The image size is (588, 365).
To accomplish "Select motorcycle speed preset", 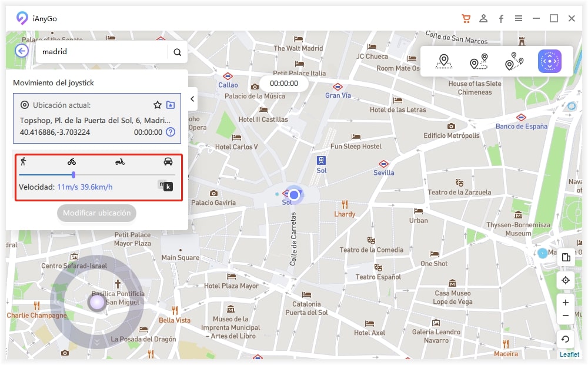I will click(x=120, y=161).
